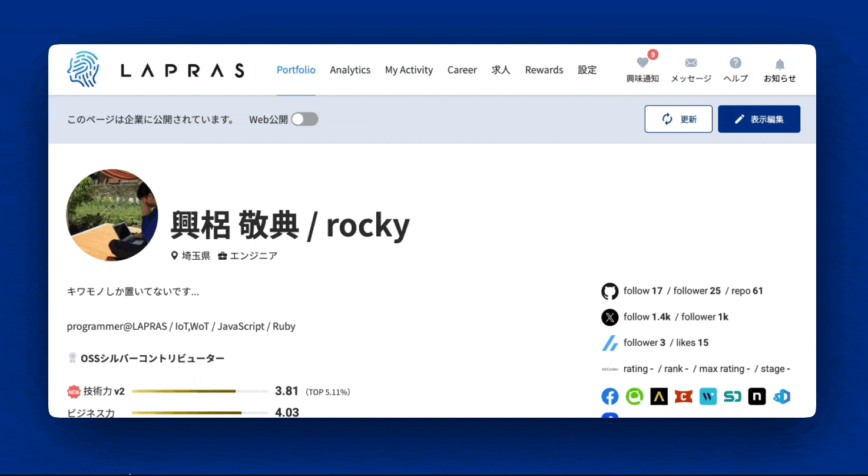Viewport: 868px width, 476px height.
Task: Open the black note 'n' icon
Action: 757,396
